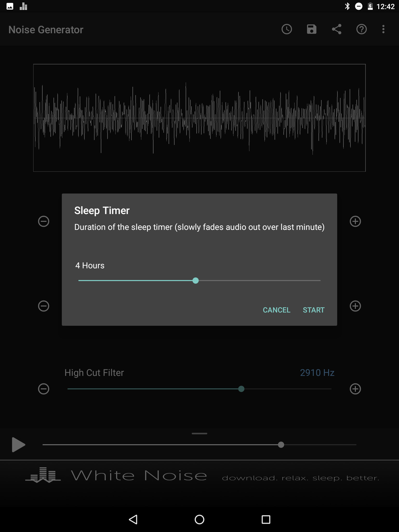Tap the first plus button beside the dialog
Screen dimensions: 399x532
(x=355, y=221)
